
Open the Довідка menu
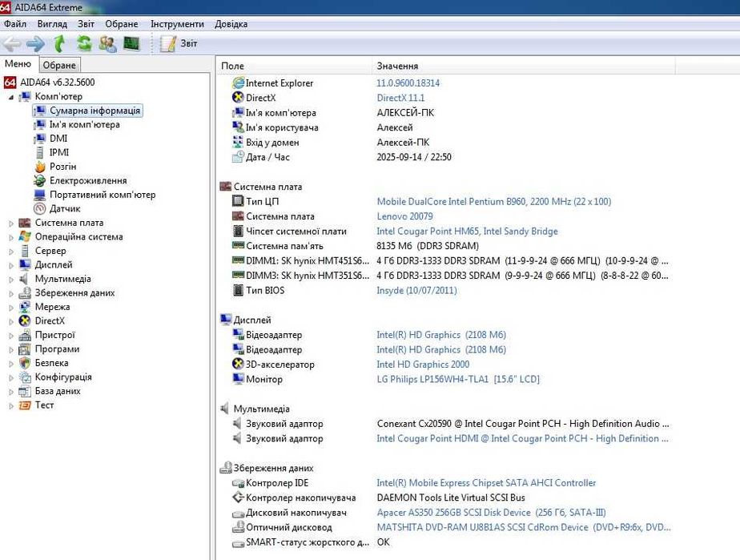pyautogui.click(x=231, y=23)
